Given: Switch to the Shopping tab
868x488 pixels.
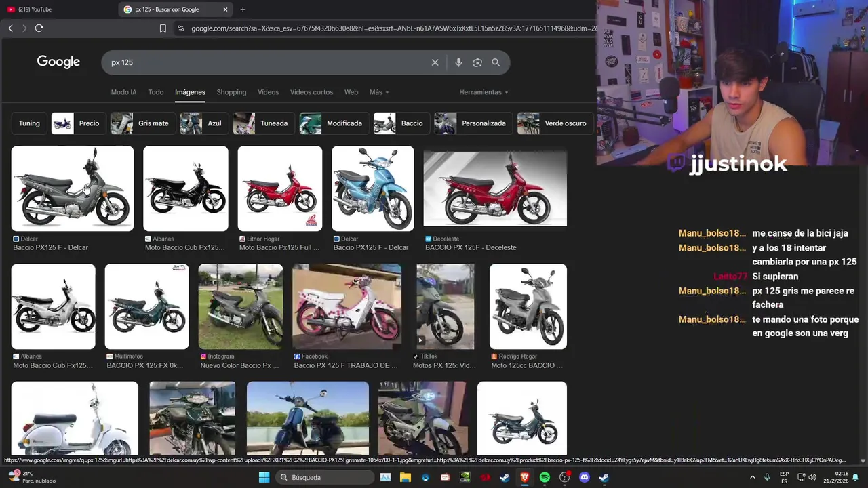Looking at the screenshot, I should 231,92.
